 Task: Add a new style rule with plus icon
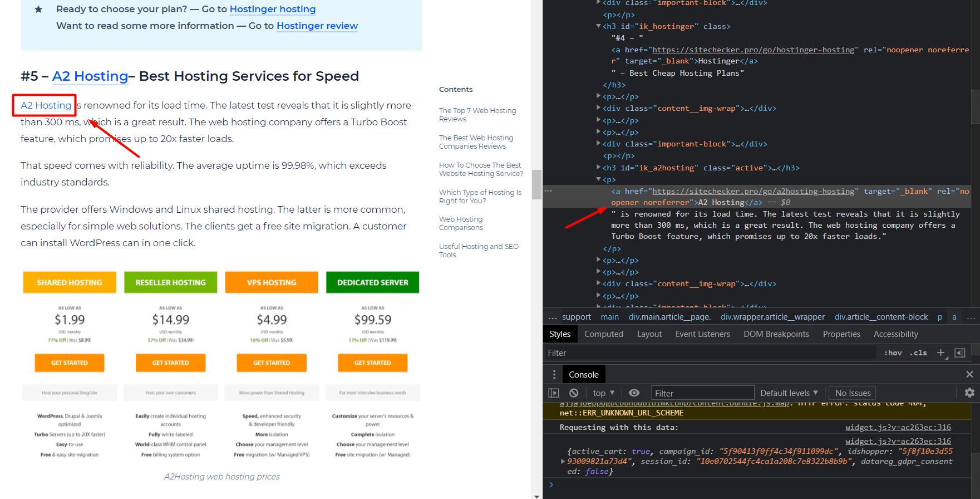(x=940, y=353)
